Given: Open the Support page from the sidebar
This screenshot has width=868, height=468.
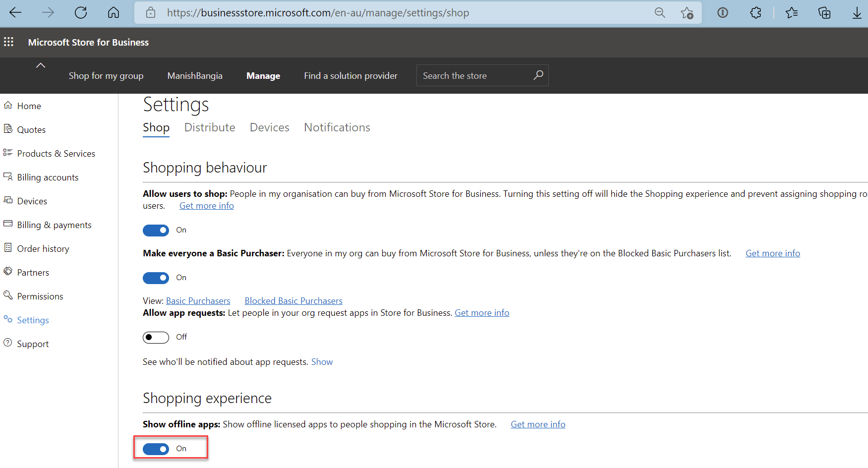Looking at the screenshot, I should [x=33, y=344].
